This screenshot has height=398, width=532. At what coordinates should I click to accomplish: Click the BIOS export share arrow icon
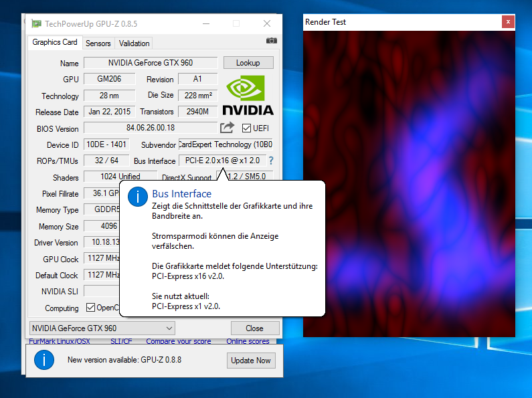click(x=227, y=128)
